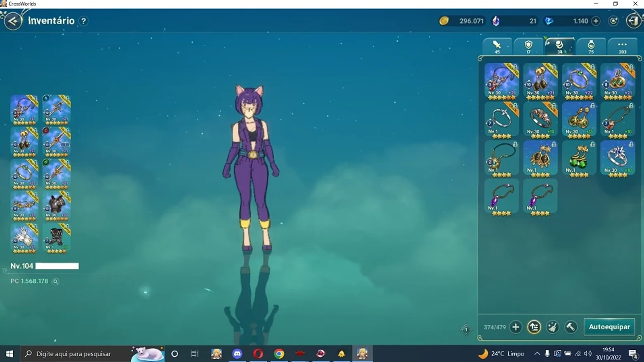Select the gold locket necklace Nv.1
Screen dimensions: 644x362
[x=502, y=159]
